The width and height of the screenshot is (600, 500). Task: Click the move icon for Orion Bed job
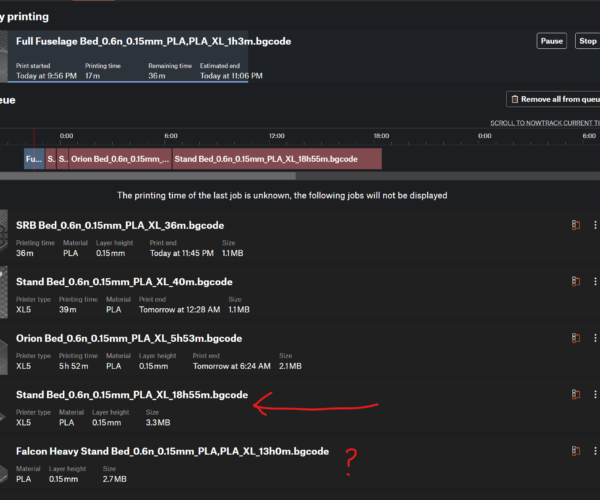[576, 338]
